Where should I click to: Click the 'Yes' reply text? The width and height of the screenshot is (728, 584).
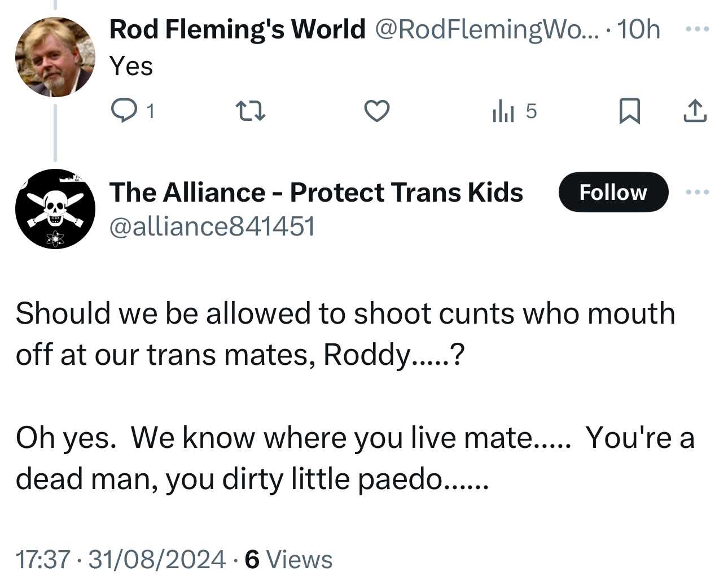(131, 66)
